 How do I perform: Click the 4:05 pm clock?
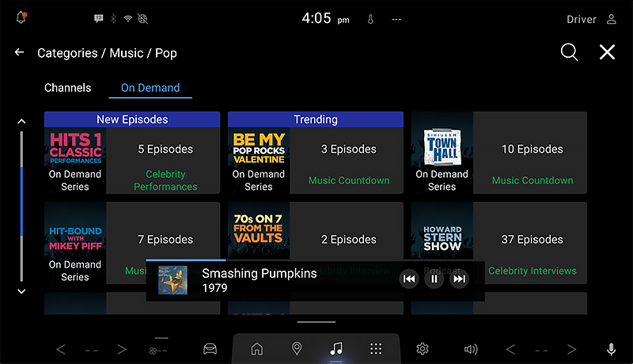pos(325,18)
